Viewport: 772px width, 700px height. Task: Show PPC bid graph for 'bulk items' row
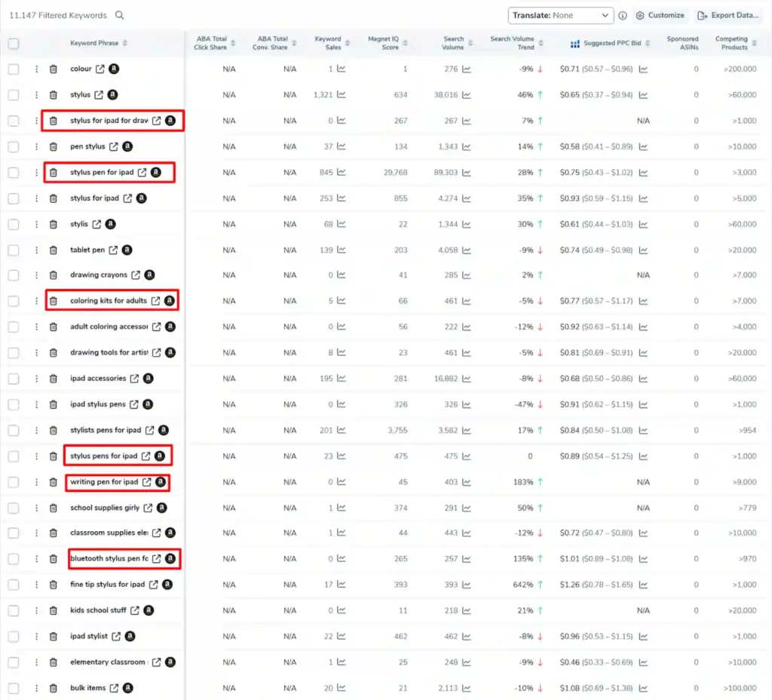(x=644, y=688)
